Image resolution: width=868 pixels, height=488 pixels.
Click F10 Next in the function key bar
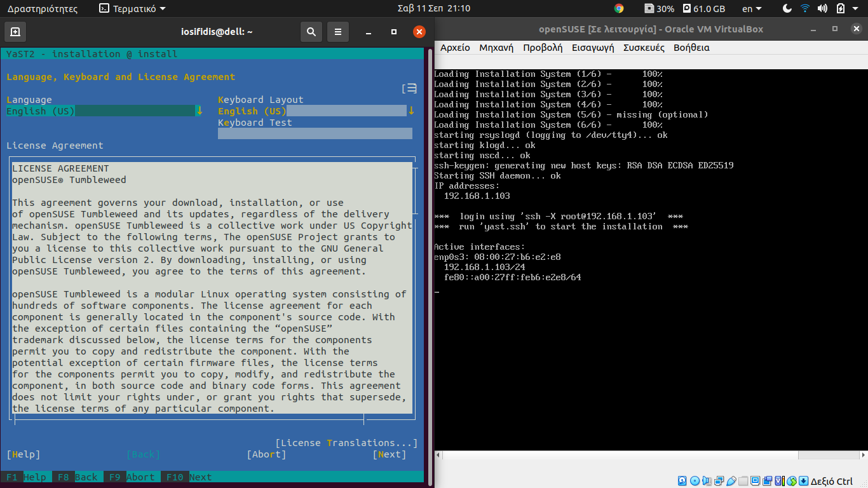tap(189, 477)
